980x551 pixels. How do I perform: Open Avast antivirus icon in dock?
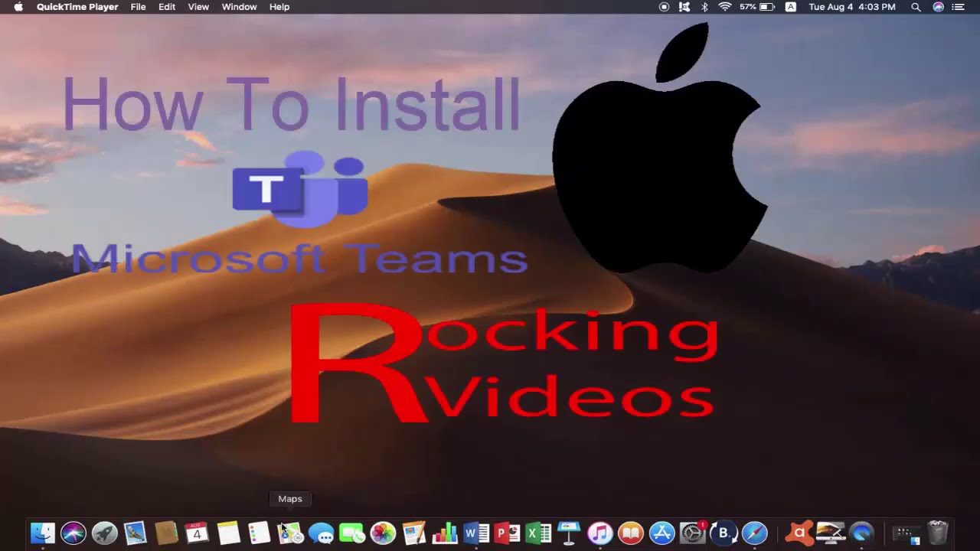point(800,533)
